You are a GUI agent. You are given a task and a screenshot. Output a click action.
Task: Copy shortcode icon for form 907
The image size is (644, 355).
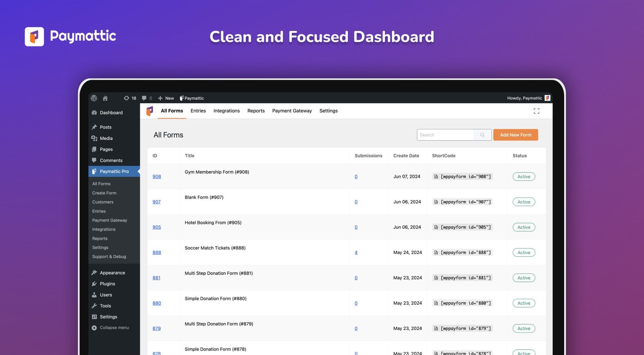point(436,202)
